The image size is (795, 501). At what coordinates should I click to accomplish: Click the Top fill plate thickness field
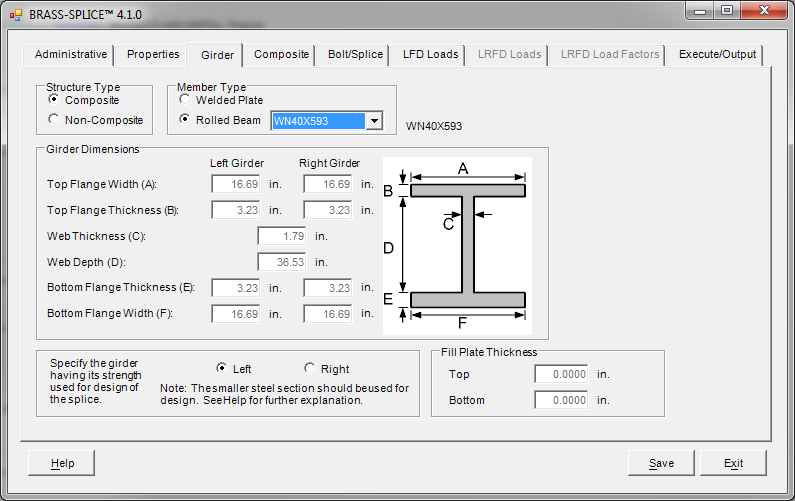pyautogui.click(x=561, y=374)
